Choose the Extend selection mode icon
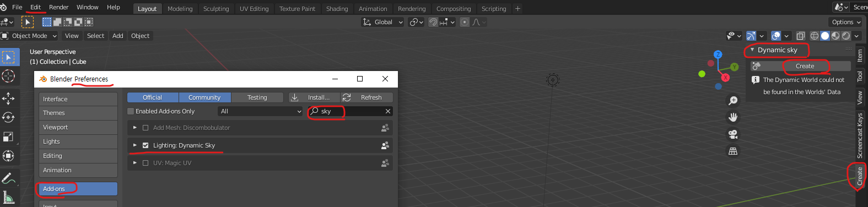 (x=57, y=22)
